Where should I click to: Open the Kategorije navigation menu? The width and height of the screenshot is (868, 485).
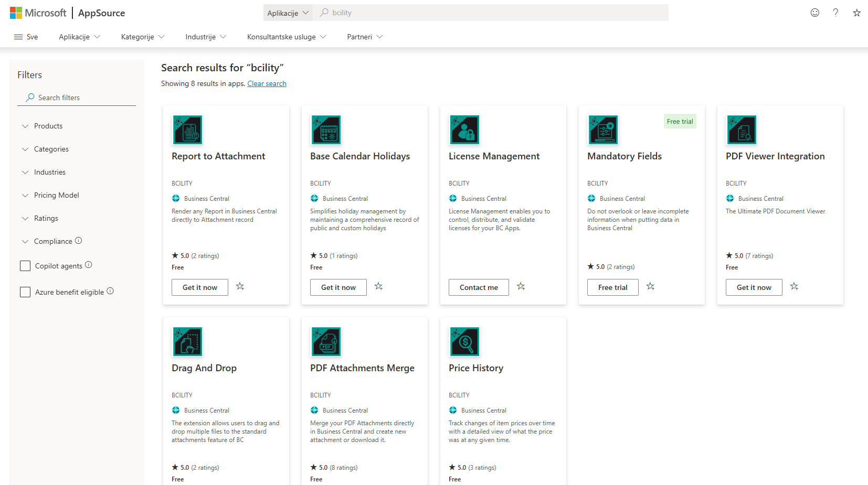click(142, 37)
